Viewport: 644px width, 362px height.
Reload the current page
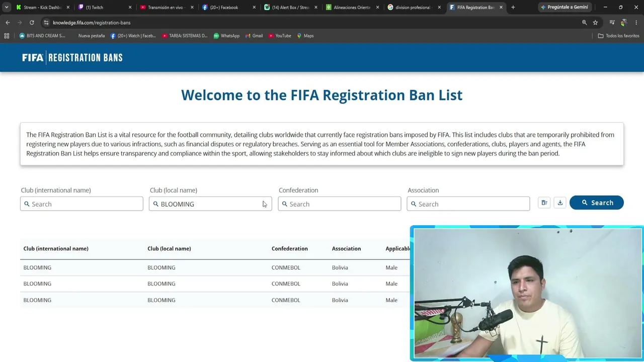coord(32,23)
